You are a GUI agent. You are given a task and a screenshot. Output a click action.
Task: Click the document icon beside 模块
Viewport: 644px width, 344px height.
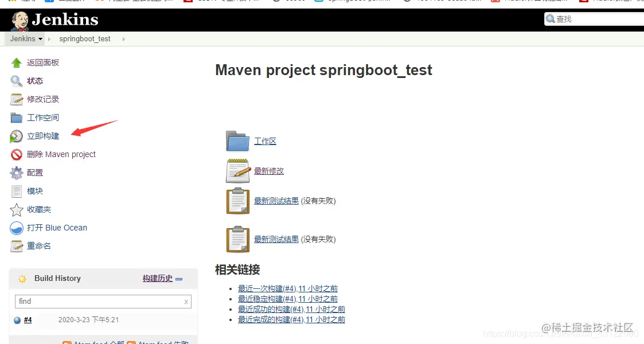[x=17, y=191]
